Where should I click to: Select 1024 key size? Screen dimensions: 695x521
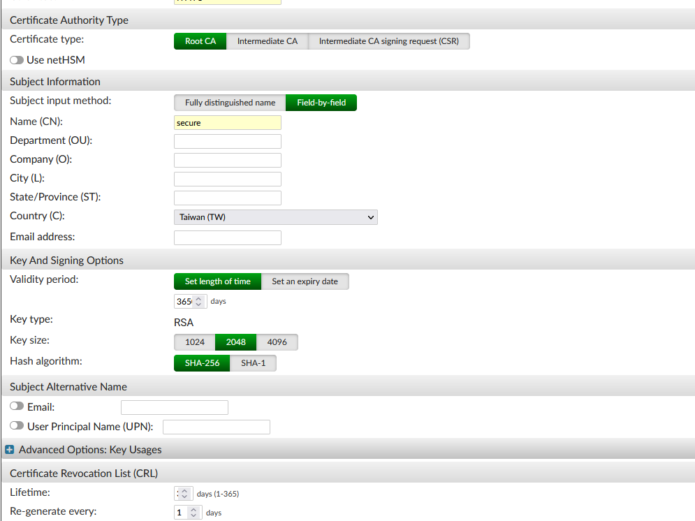[x=195, y=342]
